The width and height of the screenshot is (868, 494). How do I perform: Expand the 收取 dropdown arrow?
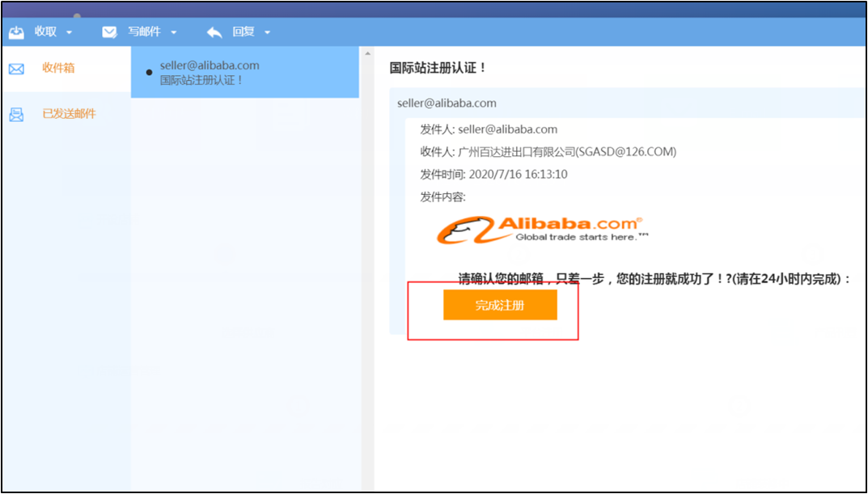[69, 33]
